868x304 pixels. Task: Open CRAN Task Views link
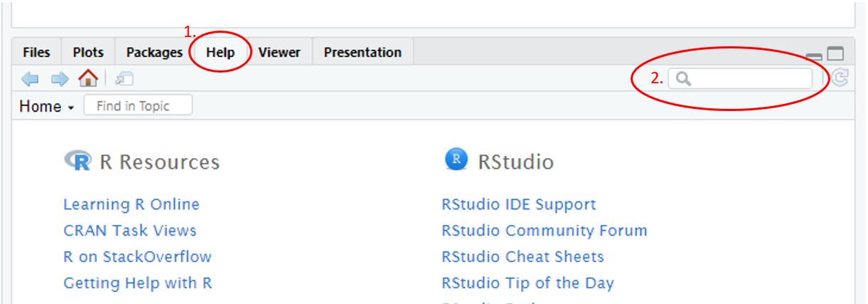(130, 231)
